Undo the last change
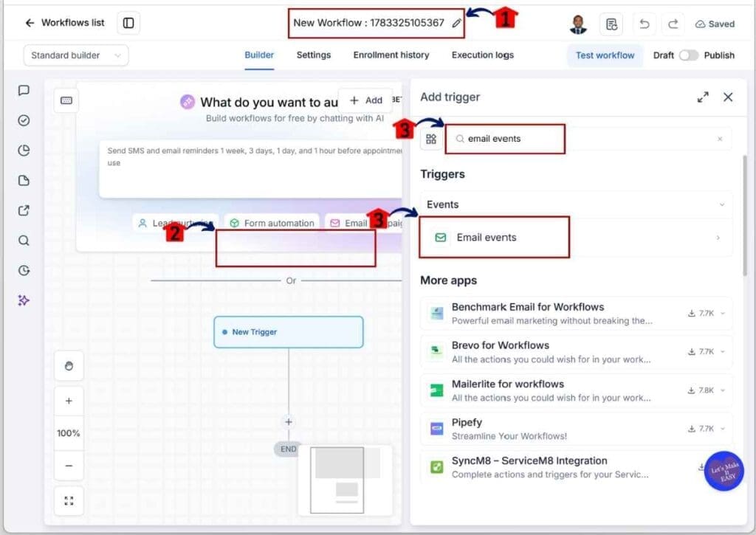 (x=644, y=24)
